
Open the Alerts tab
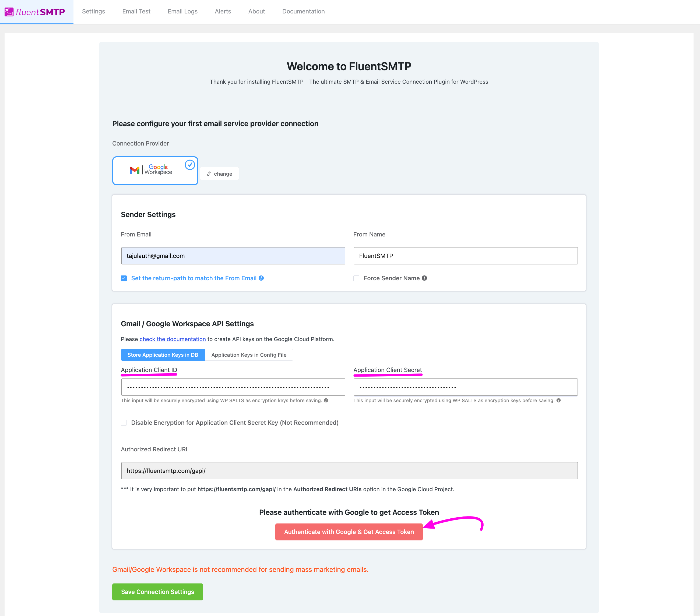pyautogui.click(x=223, y=11)
